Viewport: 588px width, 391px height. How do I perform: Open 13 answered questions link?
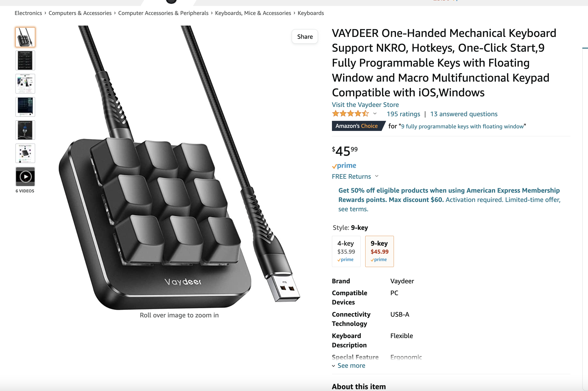(x=464, y=114)
